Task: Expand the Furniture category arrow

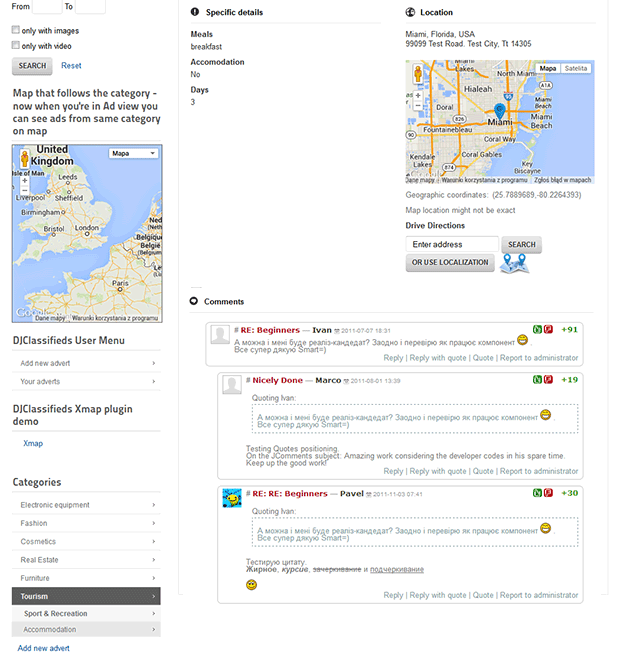Action: (x=154, y=578)
